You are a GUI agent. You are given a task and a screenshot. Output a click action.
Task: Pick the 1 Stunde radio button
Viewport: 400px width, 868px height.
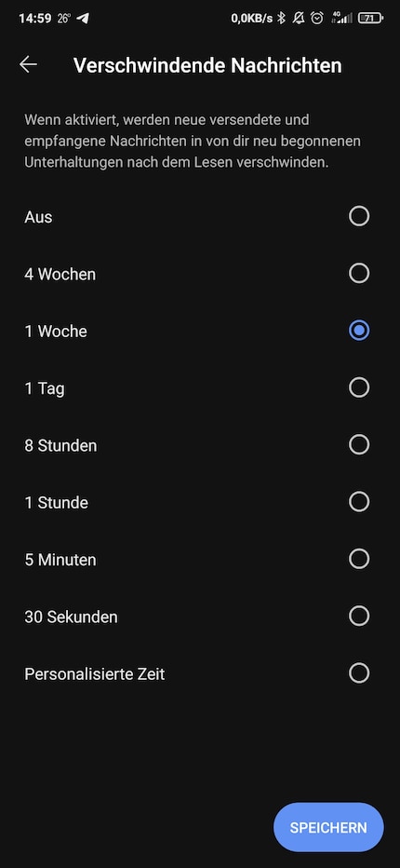click(x=359, y=502)
